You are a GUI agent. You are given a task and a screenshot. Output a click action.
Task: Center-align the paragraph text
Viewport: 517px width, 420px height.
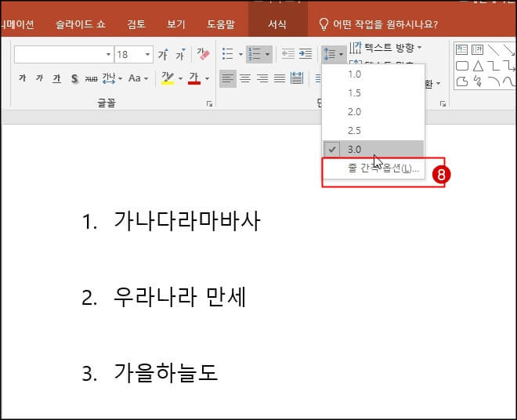tap(245, 78)
